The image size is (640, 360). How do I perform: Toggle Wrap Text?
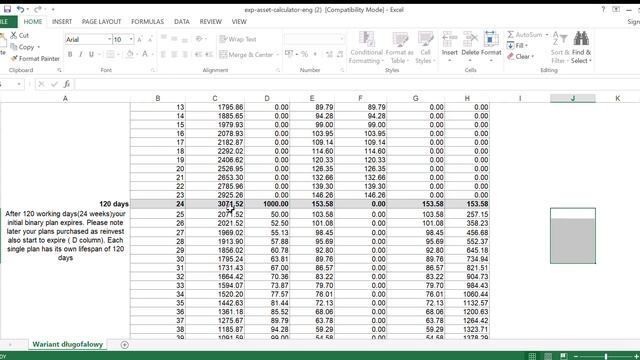(x=238, y=39)
